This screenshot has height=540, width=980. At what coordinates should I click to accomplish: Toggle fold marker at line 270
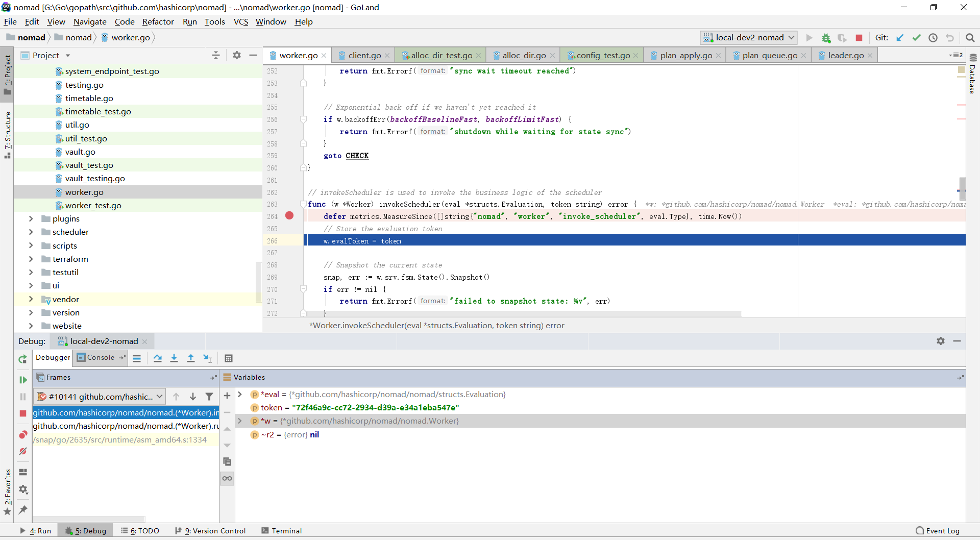tap(303, 289)
